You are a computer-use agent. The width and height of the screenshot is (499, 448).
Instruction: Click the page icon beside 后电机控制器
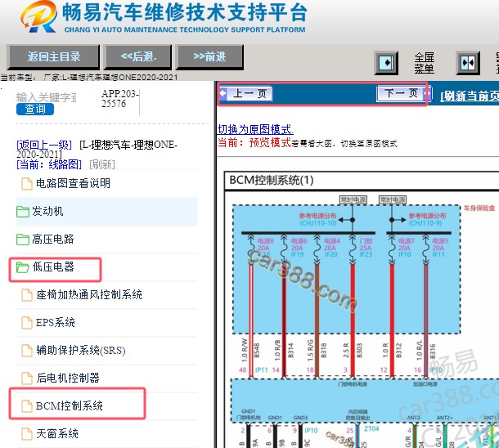click(x=27, y=379)
